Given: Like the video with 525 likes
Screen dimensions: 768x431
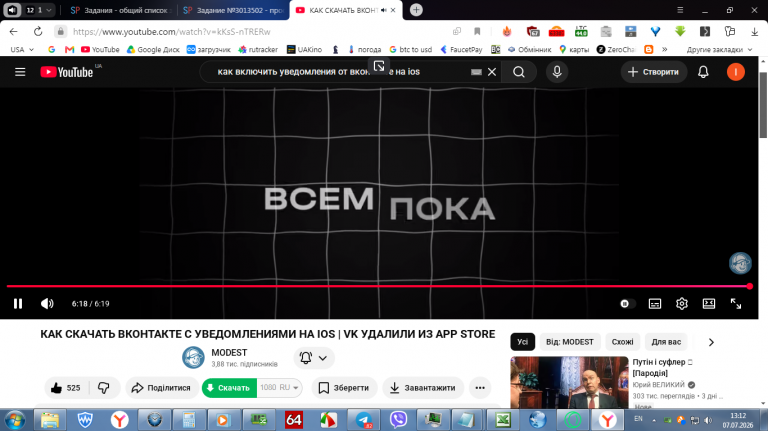Looking at the screenshot, I should [66, 388].
